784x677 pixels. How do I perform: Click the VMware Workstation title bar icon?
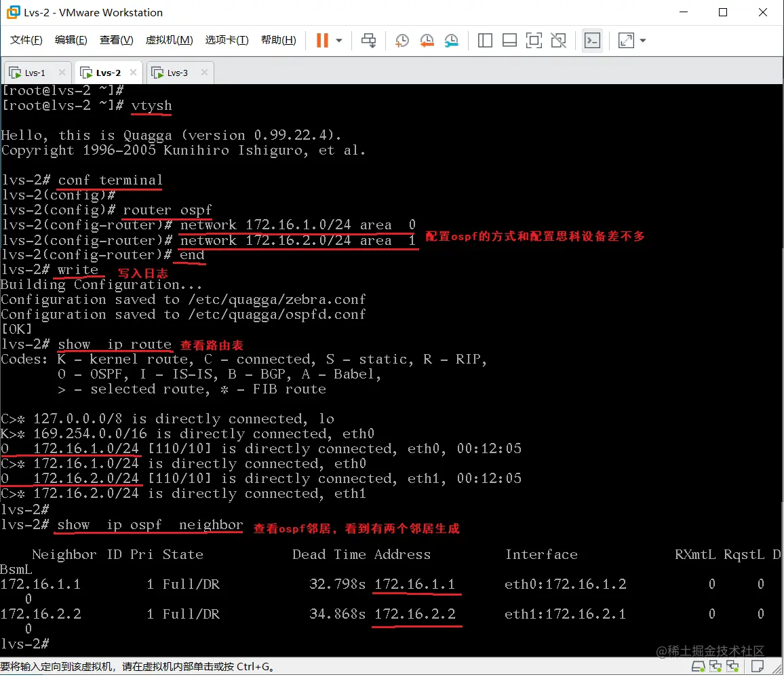tap(14, 12)
